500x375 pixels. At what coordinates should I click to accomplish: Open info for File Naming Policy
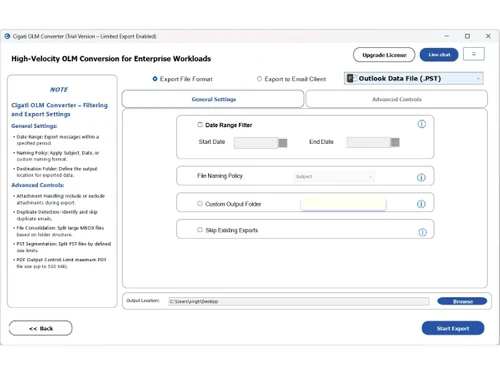pos(421,177)
